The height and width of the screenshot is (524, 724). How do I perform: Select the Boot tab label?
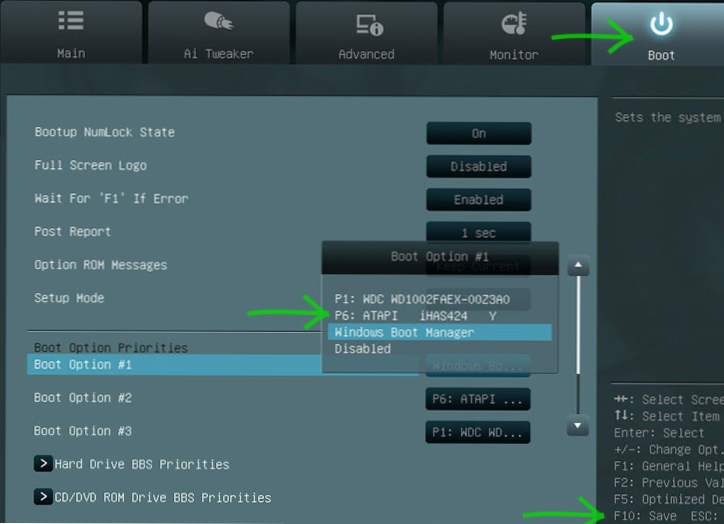click(661, 55)
